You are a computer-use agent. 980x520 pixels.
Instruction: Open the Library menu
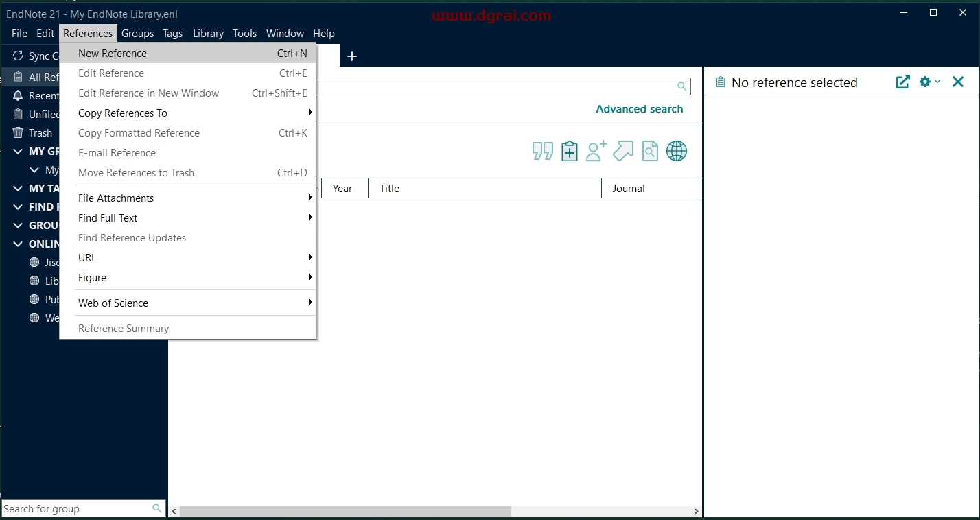point(208,33)
